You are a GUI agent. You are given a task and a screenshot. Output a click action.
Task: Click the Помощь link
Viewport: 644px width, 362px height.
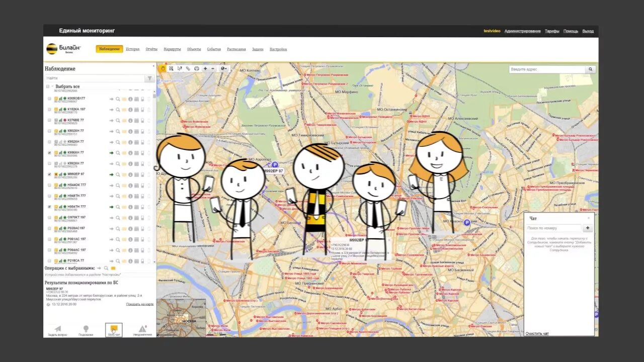coord(571,31)
